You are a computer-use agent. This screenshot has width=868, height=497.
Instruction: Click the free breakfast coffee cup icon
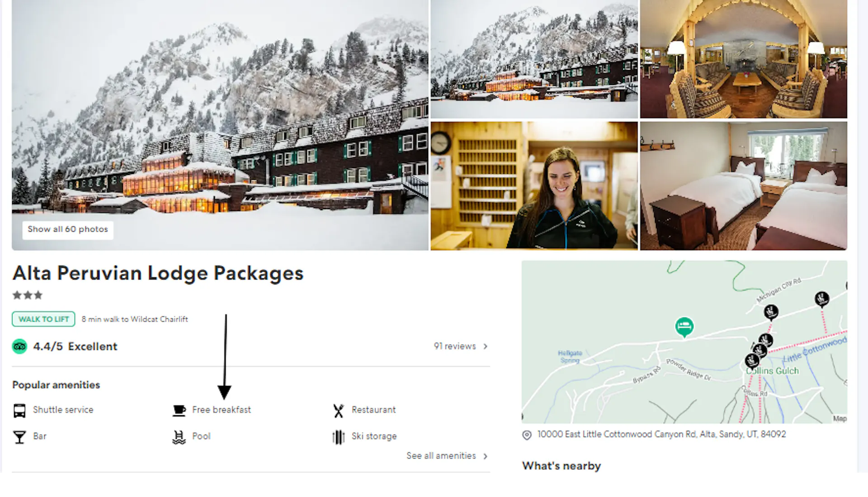tap(179, 410)
